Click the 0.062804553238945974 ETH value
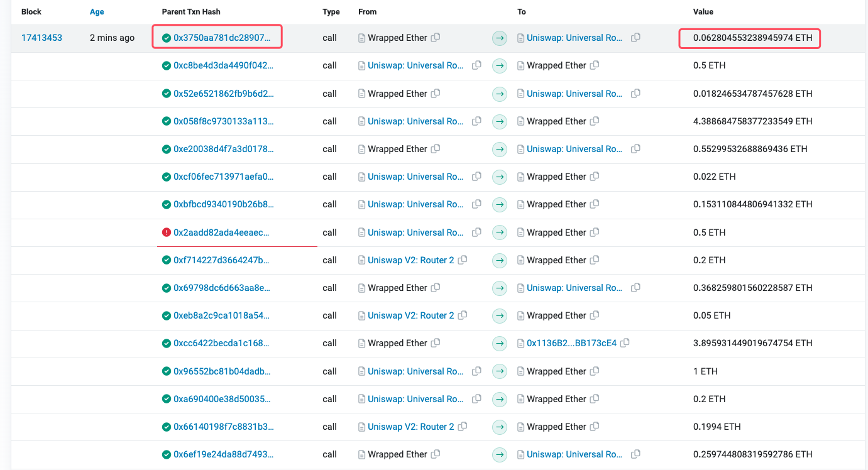The width and height of the screenshot is (868, 470). point(752,38)
